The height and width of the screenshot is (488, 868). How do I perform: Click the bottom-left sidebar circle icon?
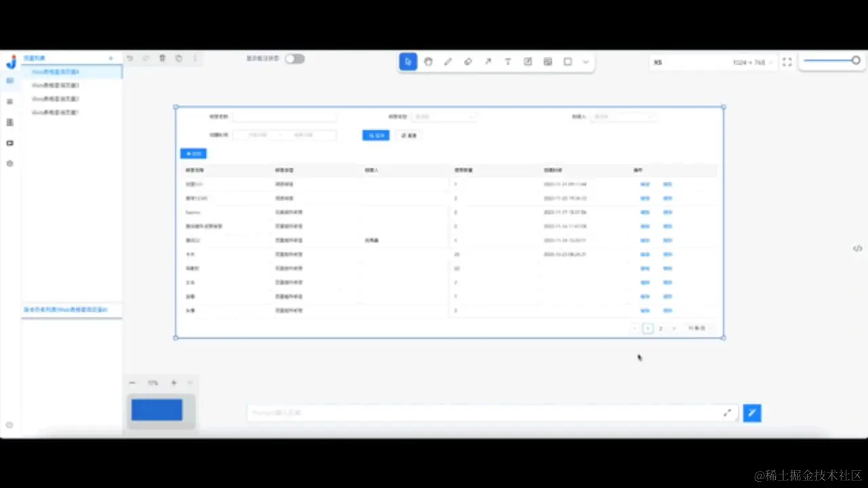coord(9,425)
